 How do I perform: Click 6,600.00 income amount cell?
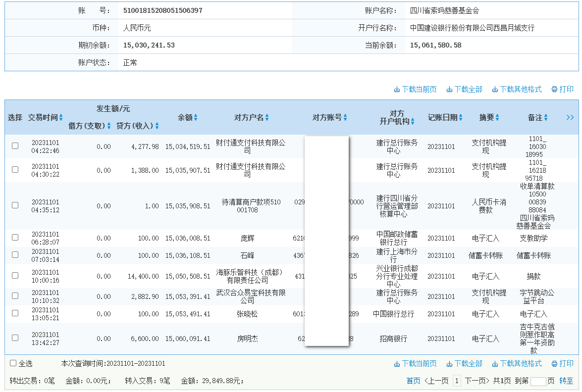(x=145, y=339)
